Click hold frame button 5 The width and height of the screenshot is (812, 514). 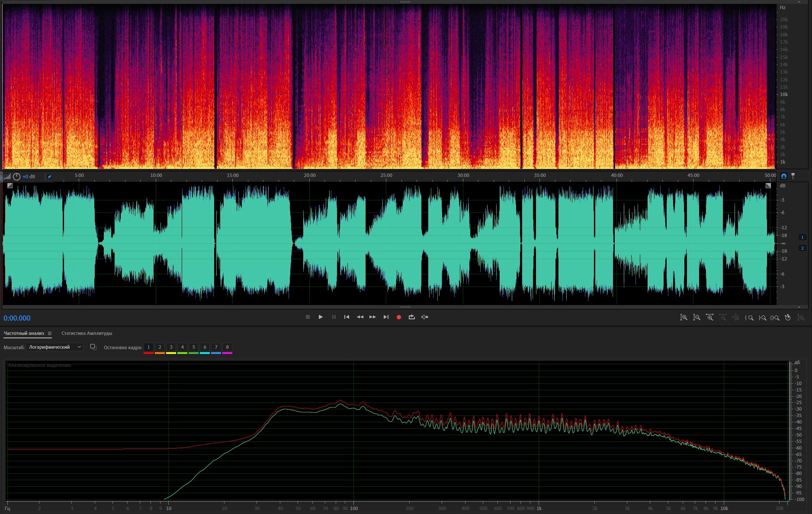tap(193, 347)
